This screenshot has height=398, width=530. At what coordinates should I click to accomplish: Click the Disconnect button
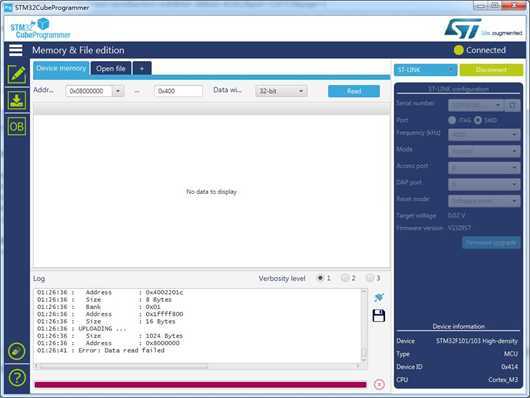[491, 70]
